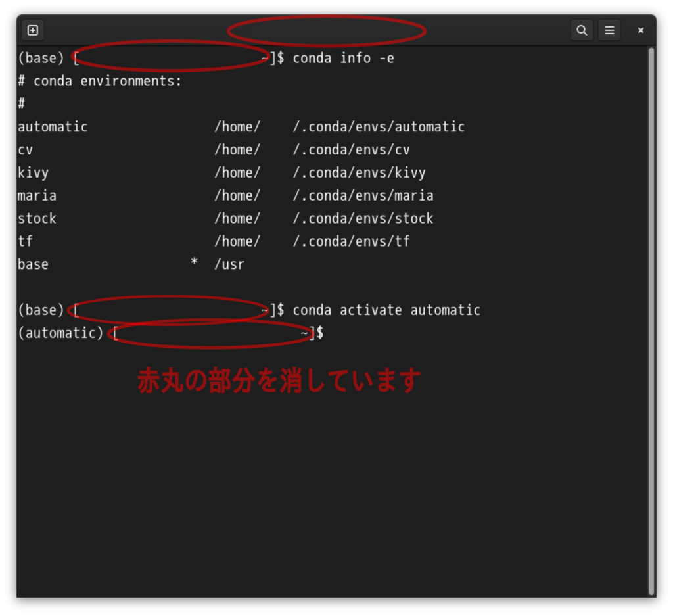Click the environment name 'tf'

pyautogui.click(x=26, y=241)
